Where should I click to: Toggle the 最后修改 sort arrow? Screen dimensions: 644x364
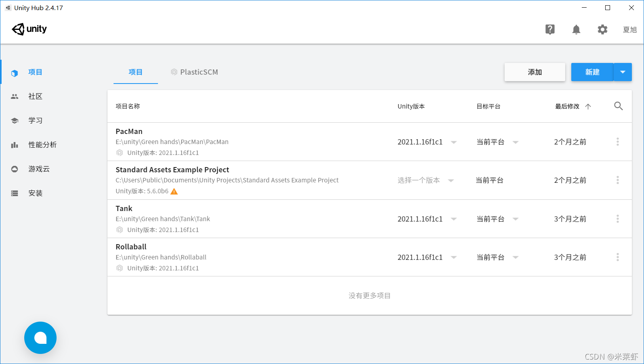point(588,107)
